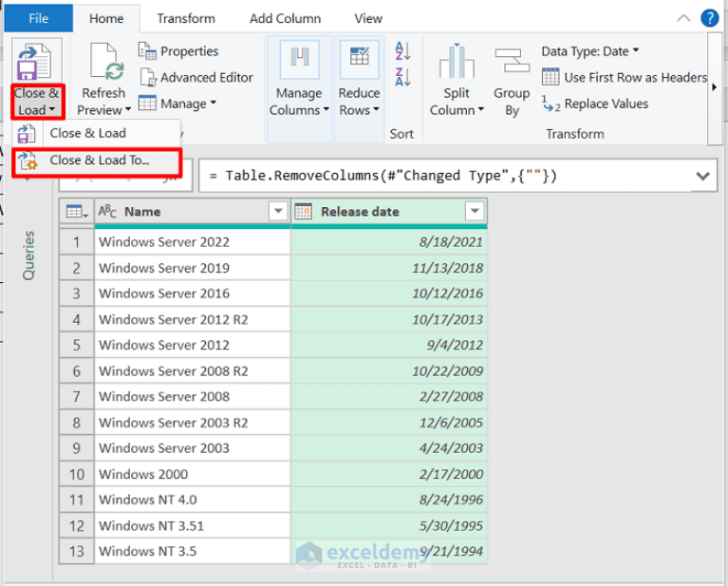Click the Close & Load icon in ribbon
This screenshot has height=586, width=728.
point(34,62)
